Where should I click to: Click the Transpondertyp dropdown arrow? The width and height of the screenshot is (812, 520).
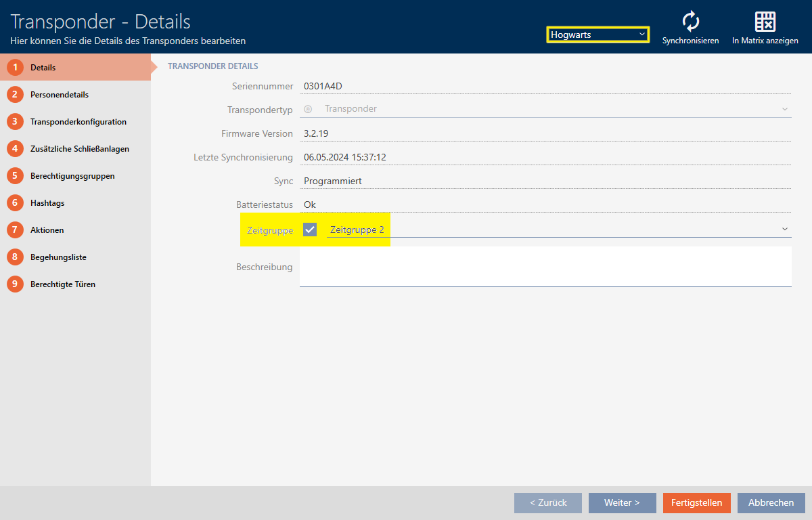(785, 109)
